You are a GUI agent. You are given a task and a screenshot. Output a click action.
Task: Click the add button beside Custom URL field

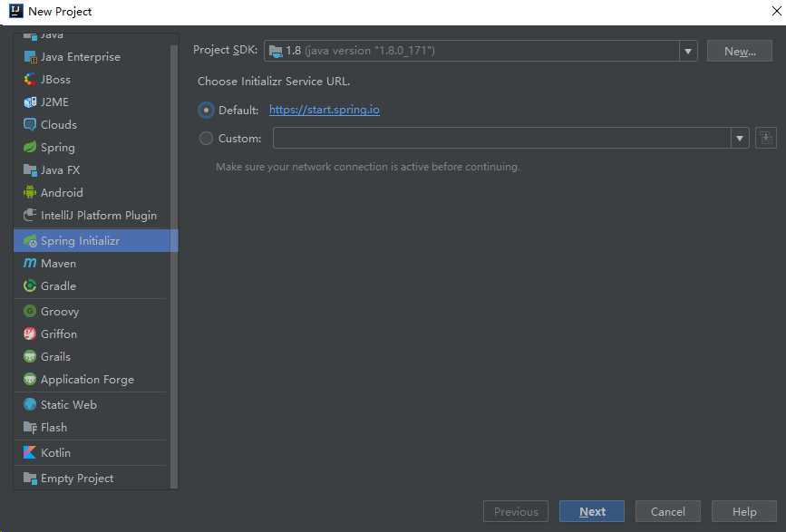[x=766, y=138]
